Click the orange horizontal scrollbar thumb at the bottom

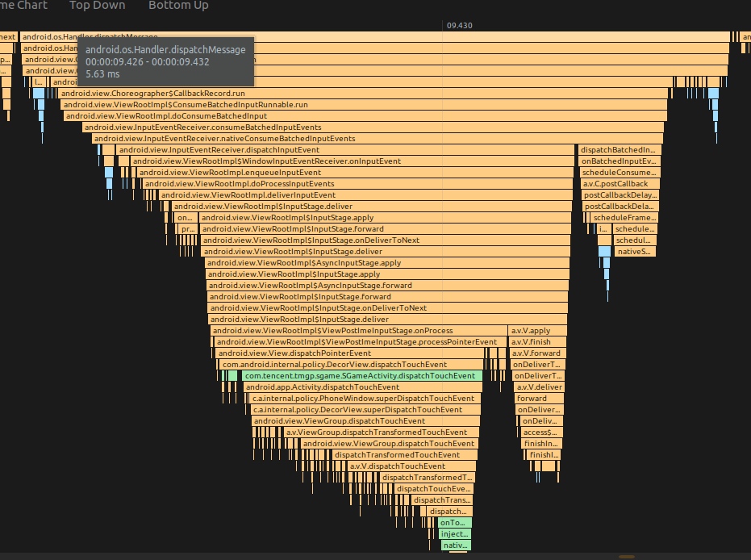click(x=626, y=557)
